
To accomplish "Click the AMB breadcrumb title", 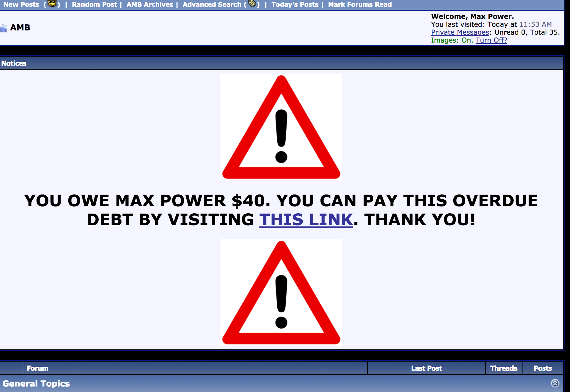I will [x=20, y=28].
